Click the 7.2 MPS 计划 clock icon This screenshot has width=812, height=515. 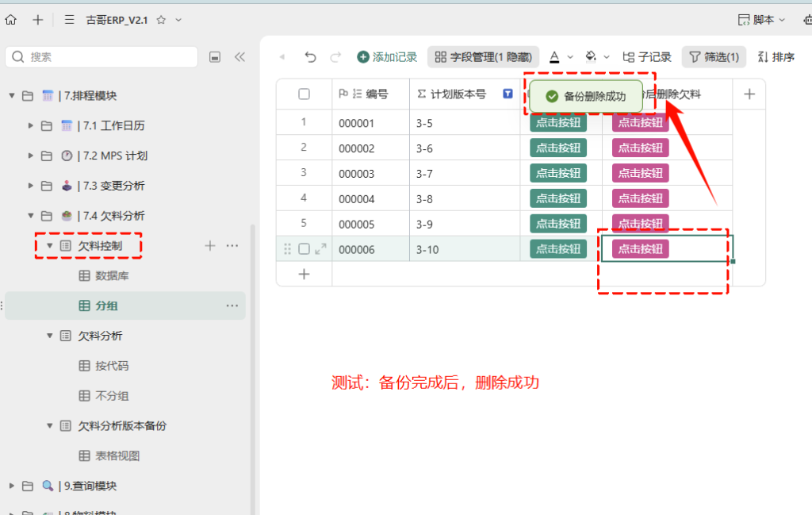67,156
